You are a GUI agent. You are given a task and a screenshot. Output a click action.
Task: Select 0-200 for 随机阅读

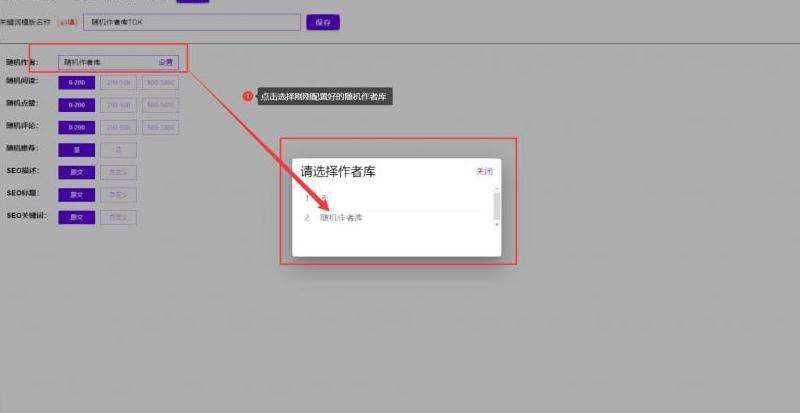tap(77, 83)
